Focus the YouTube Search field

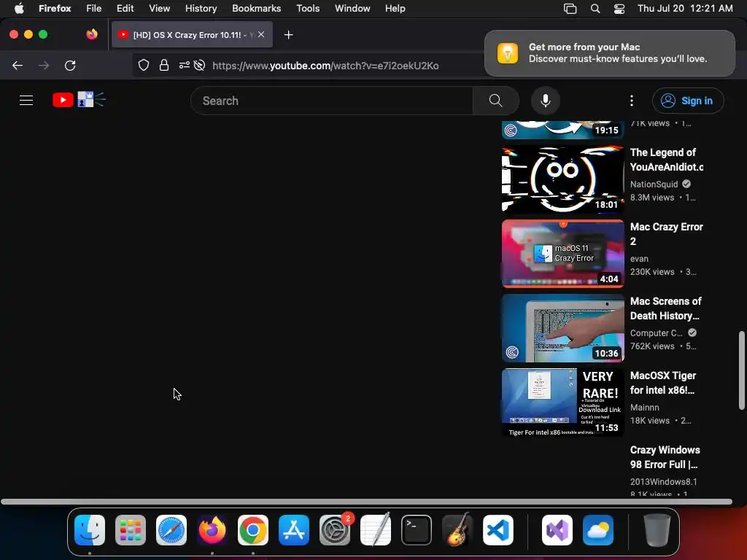pos(332,101)
